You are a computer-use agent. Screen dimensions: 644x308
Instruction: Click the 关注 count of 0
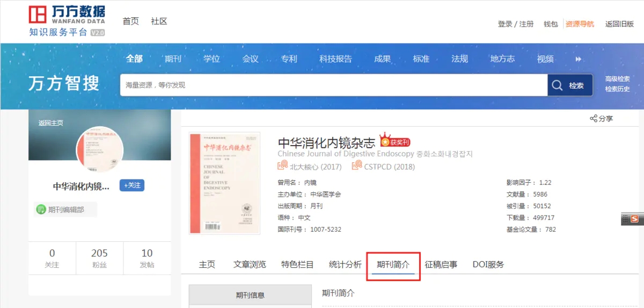tap(52, 258)
